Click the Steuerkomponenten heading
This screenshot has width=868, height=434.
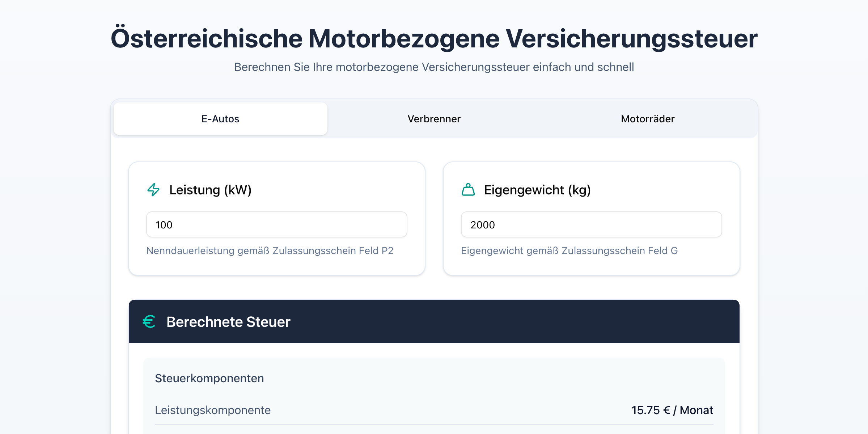[209, 378]
